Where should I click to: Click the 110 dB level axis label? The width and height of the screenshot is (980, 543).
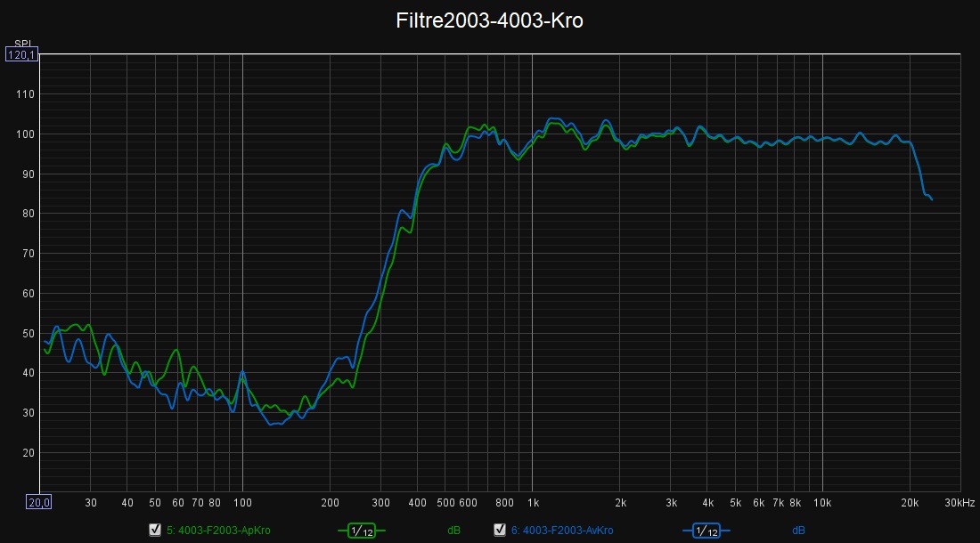point(25,94)
